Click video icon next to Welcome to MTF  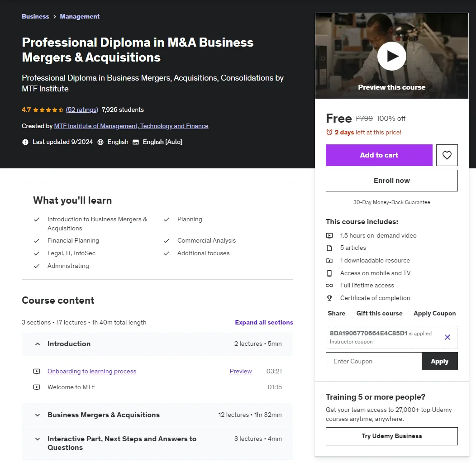coord(37,387)
